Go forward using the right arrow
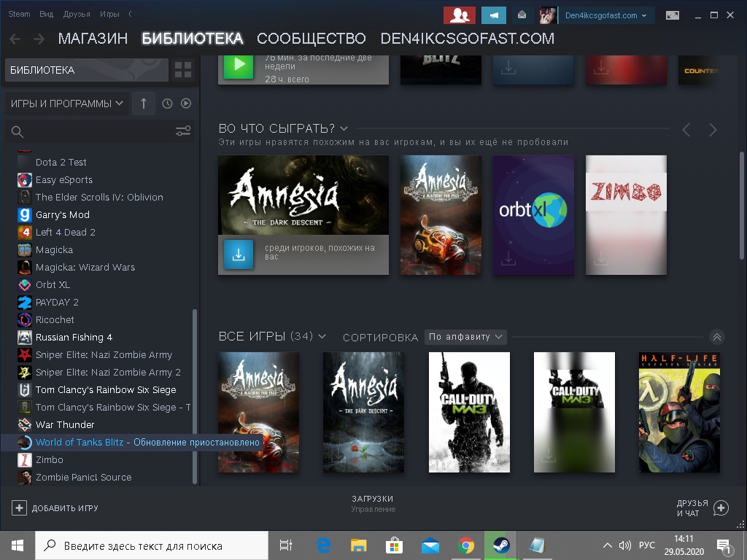This screenshot has width=747, height=560. click(x=39, y=39)
